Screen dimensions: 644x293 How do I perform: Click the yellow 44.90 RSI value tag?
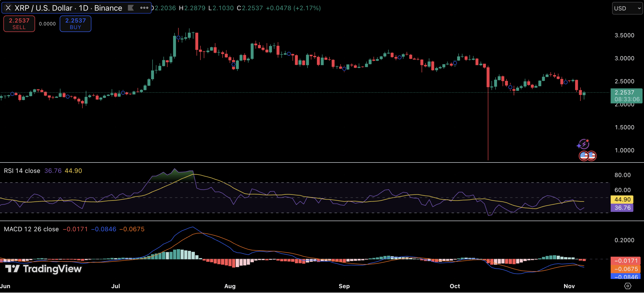622,200
